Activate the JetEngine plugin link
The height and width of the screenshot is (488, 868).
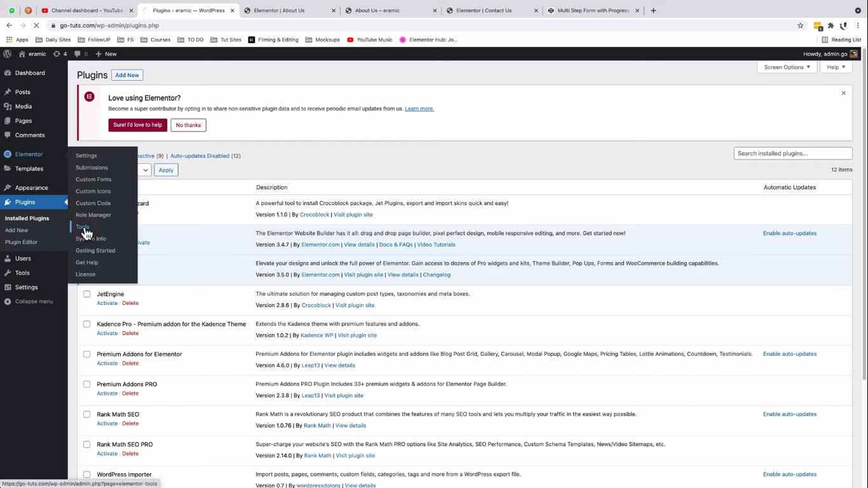pos(107,303)
